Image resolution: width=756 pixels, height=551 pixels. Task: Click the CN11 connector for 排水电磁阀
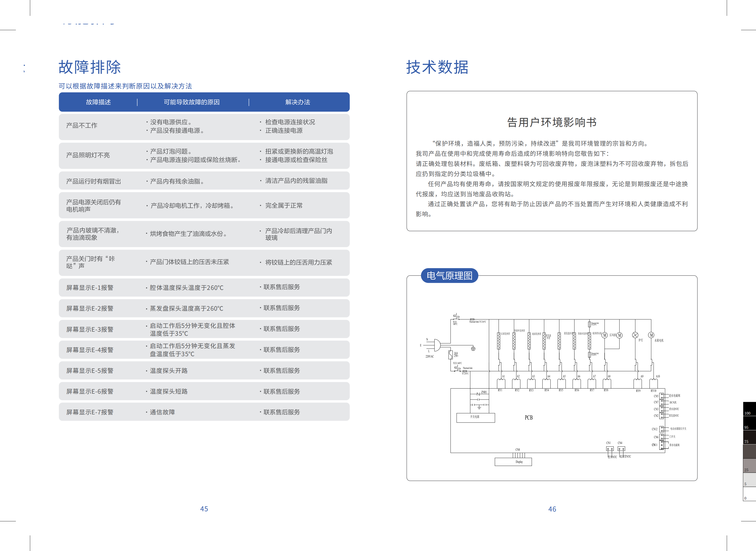[x=662, y=445]
